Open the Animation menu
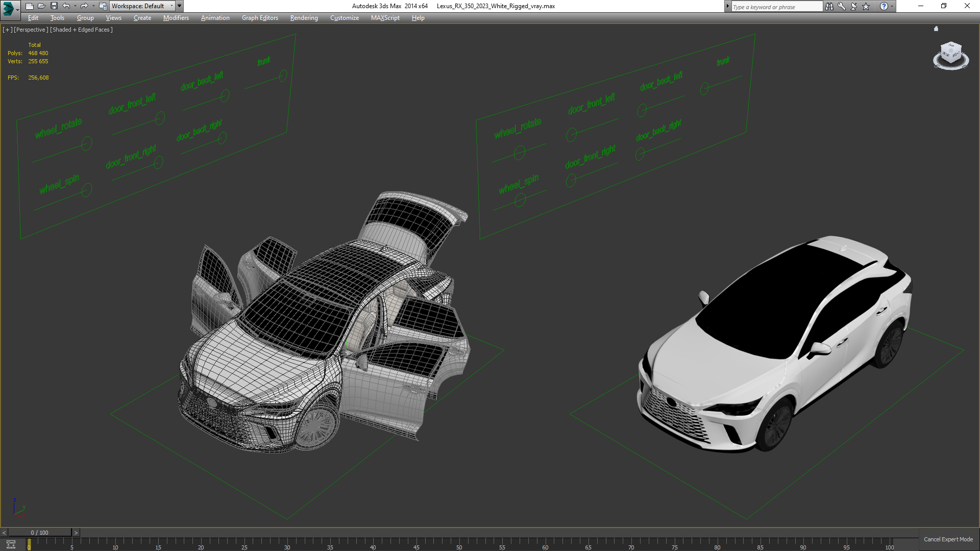Screen dimensions: 980x551 215,18
